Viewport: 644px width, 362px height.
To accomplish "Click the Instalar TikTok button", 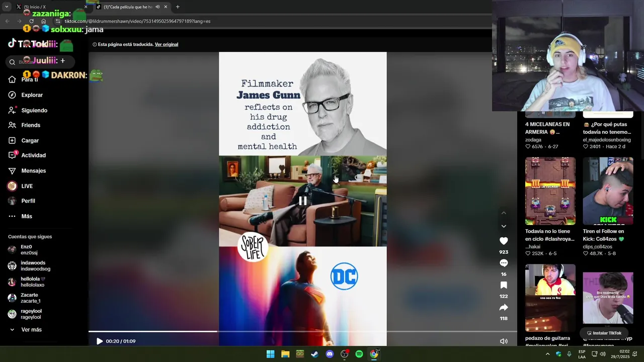I will click(x=604, y=333).
